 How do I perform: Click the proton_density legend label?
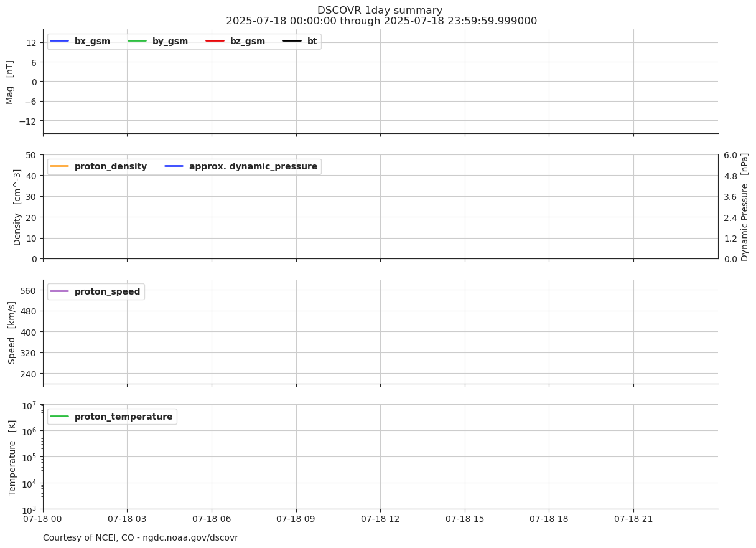pyautogui.click(x=111, y=167)
